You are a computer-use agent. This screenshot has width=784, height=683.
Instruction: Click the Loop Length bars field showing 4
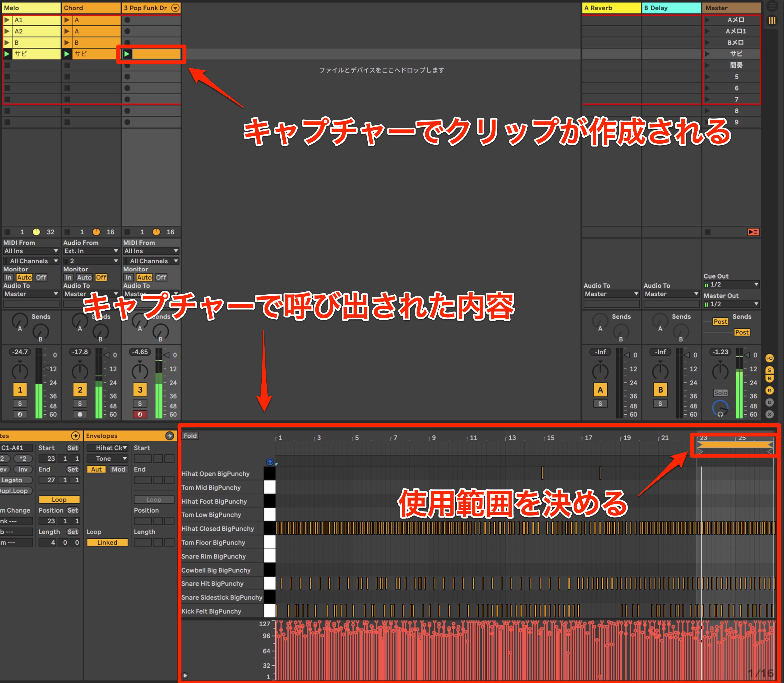(x=47, y=542)
